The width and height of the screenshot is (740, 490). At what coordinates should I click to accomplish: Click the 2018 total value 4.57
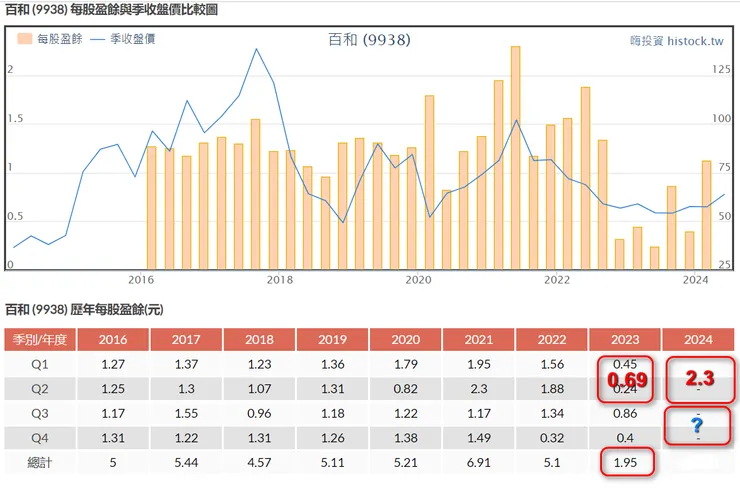pos(259,463)
